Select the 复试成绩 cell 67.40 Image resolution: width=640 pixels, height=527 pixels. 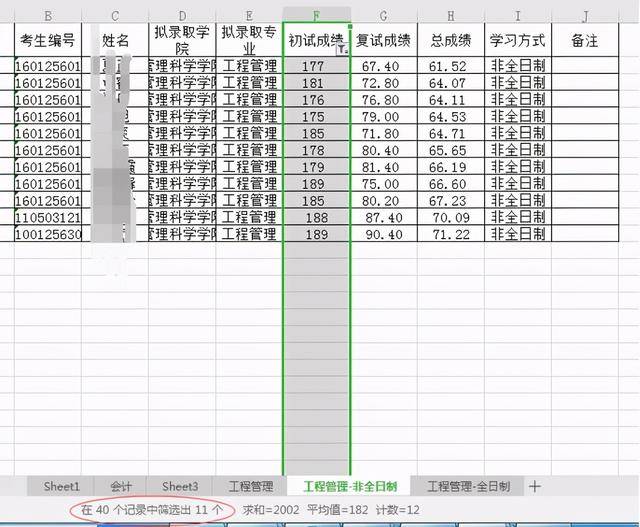pos(384,66)
